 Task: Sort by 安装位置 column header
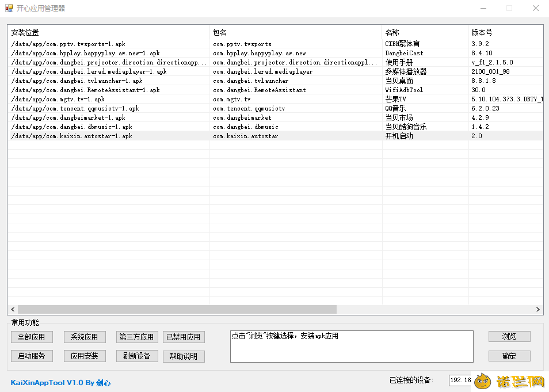tap(109, 33)
